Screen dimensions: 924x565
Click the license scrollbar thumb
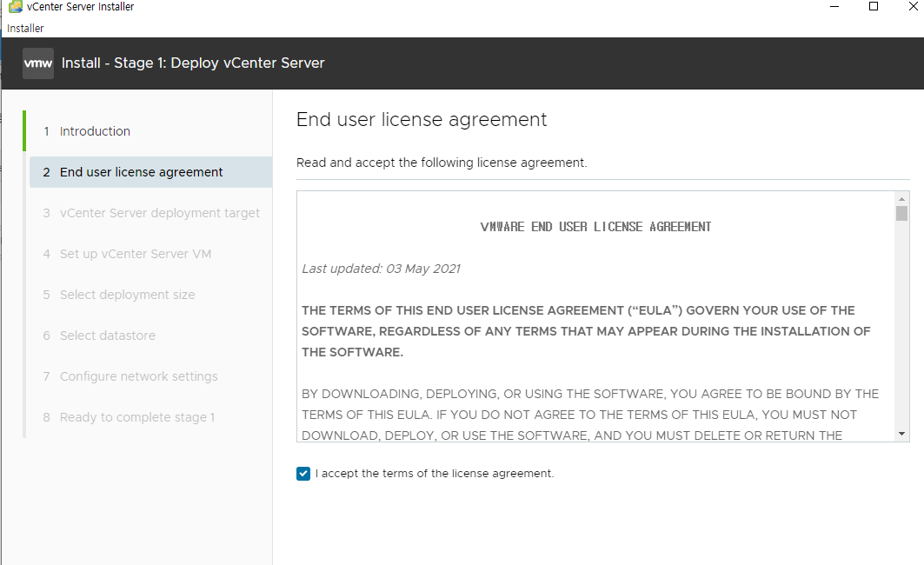[901, 213]
